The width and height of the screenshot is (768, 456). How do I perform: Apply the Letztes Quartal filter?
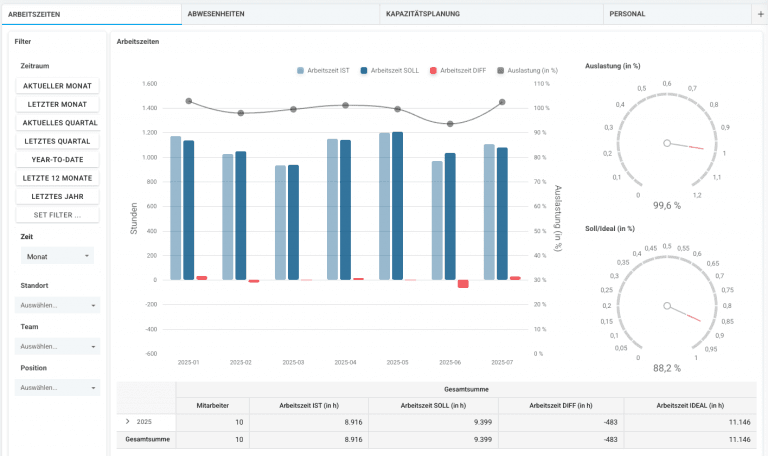pos(57,141)
